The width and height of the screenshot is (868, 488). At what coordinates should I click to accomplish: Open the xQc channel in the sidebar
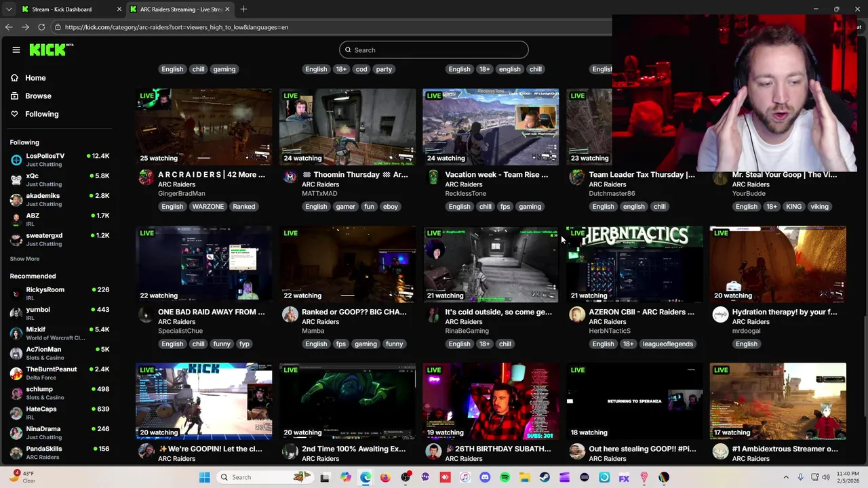click(60, 180)
